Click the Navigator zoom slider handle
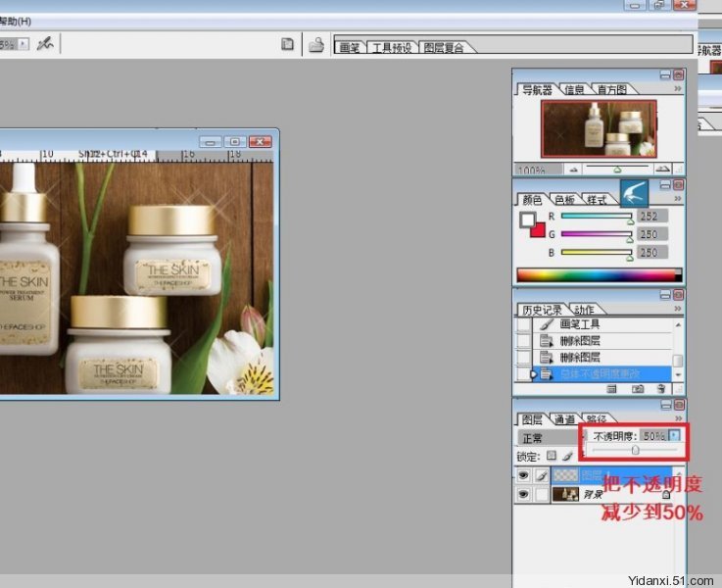 (617, 170)
